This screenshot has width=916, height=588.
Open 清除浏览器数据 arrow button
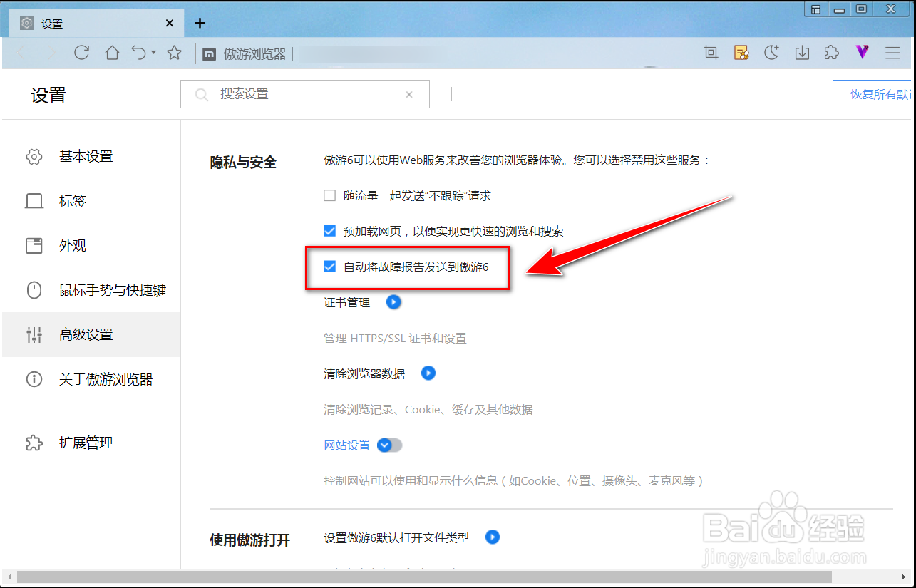pos(428,373)
